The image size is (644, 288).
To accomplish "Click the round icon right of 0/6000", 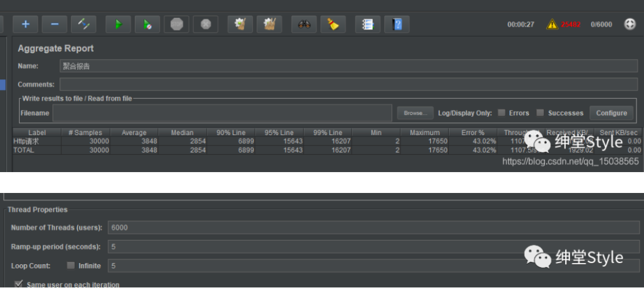I will (x=630, y=24).
